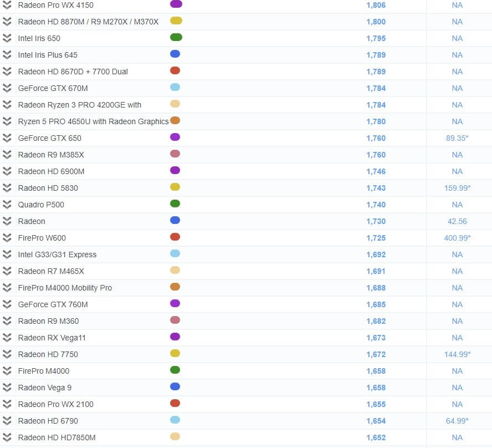This screenshot has height=448, width=492.
Task: Click the green swatch for Intel Iris 650
Action: pyautogui.click(x=176, y=37)
